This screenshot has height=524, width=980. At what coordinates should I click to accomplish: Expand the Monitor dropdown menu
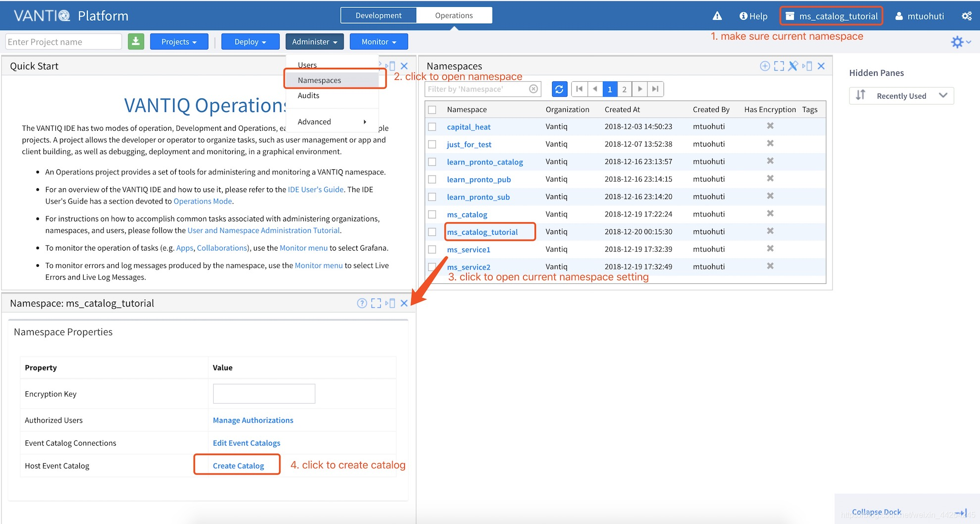379,42
